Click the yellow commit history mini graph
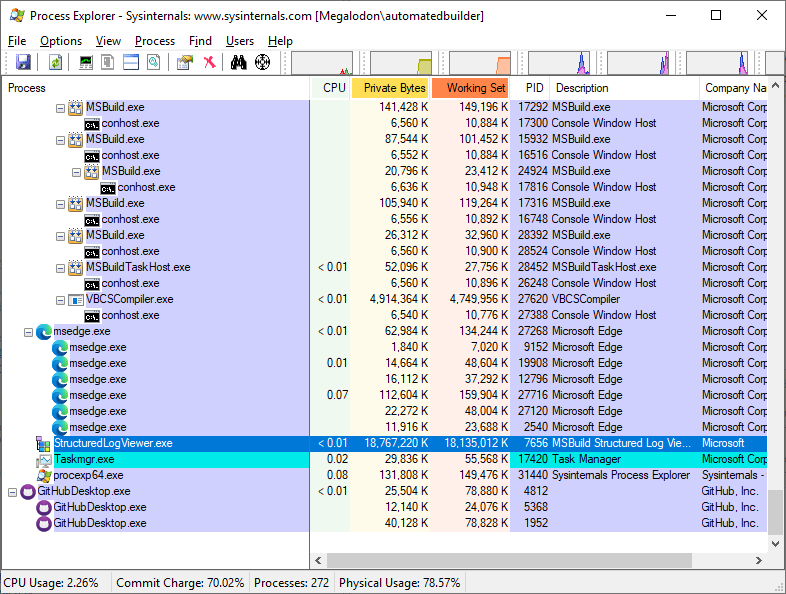Viewport: 786px width, 594px height. [x=401, y=63]
